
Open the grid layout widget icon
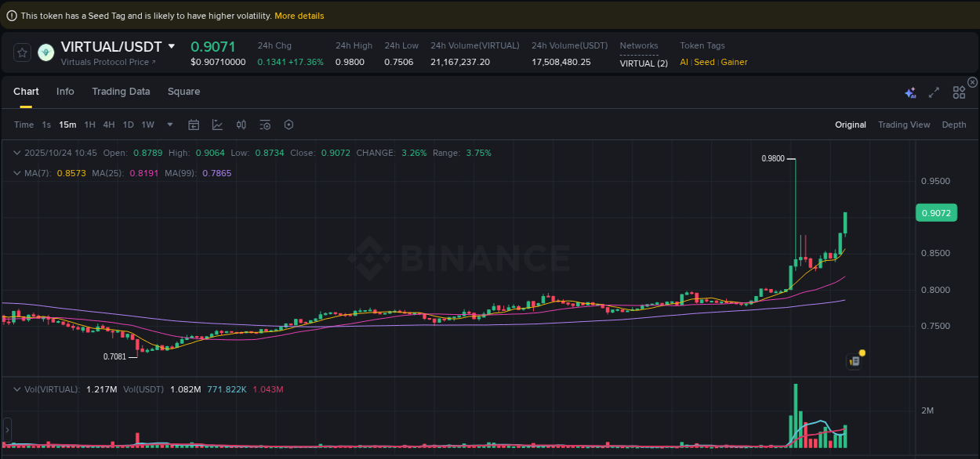tap(959, 92)
